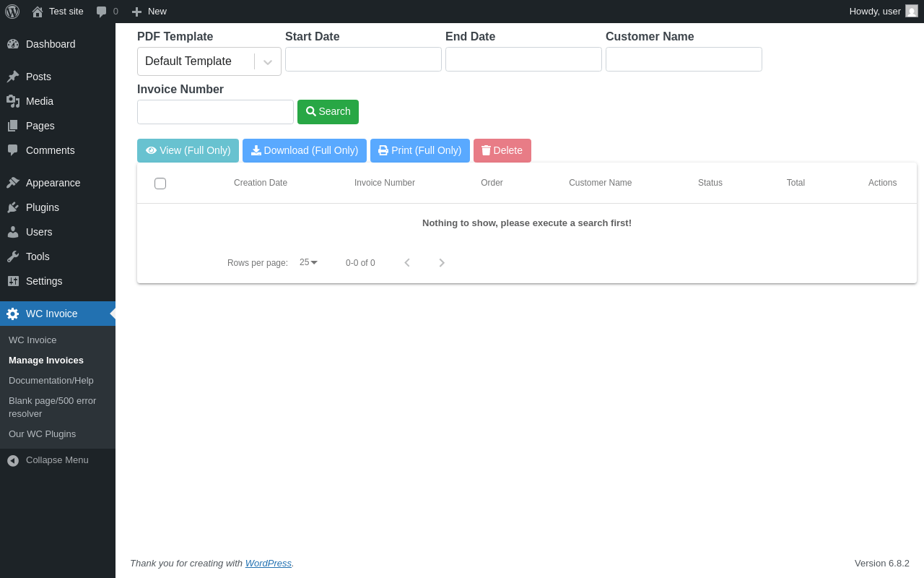Click the Test site home icon
This screenshot has height=578, width=924.
pos(38,12)
